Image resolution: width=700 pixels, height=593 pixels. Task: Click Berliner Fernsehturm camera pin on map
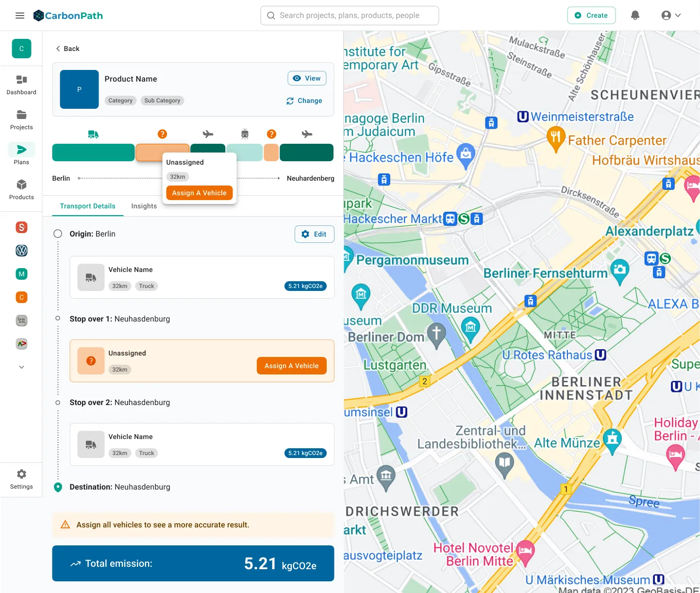click(x=619, y=271)
